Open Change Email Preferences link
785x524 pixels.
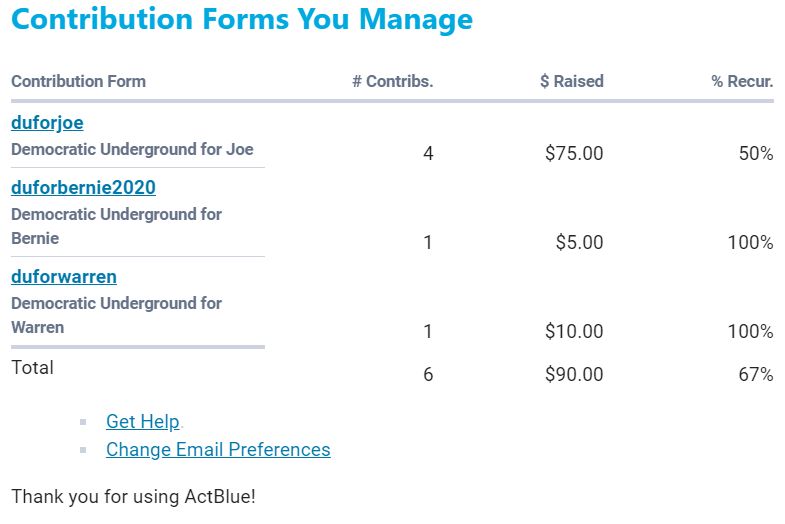click(x=218, y=450)
